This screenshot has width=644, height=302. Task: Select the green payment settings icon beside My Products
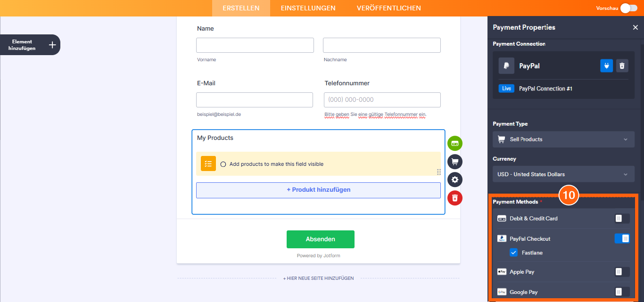coord(454,143)
